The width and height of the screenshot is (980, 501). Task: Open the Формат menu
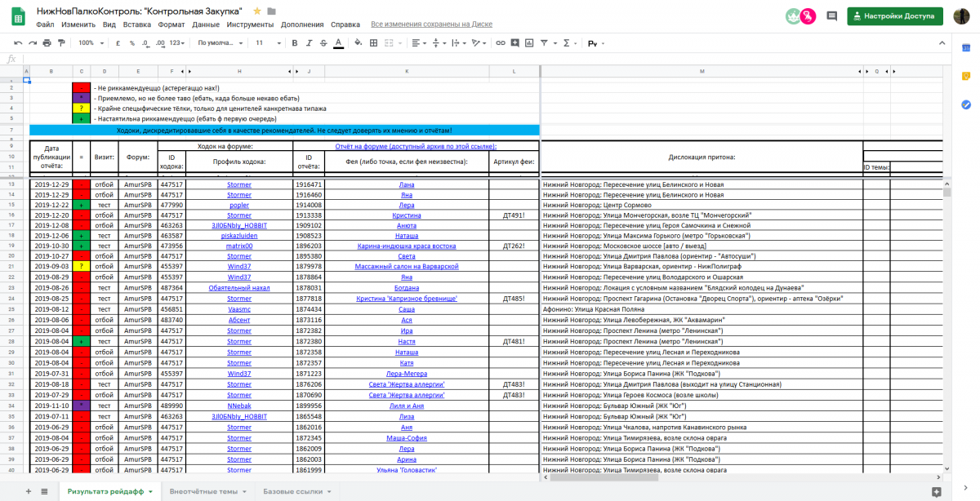click(171, 24)
